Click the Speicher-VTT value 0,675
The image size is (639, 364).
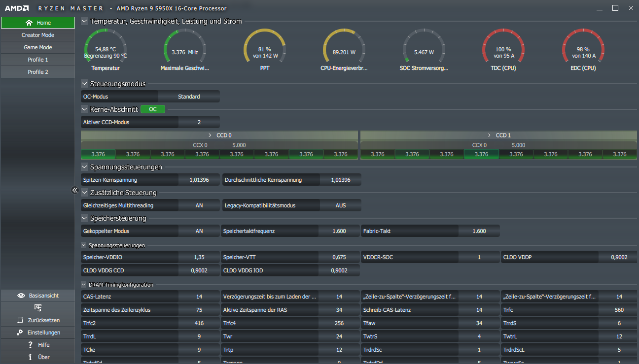point(339,257)
